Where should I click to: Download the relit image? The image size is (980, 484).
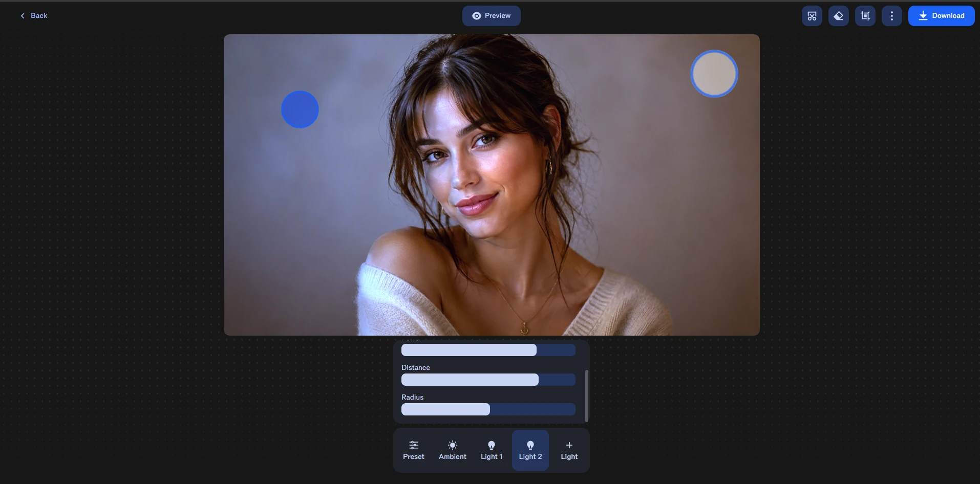click(941, 16)
